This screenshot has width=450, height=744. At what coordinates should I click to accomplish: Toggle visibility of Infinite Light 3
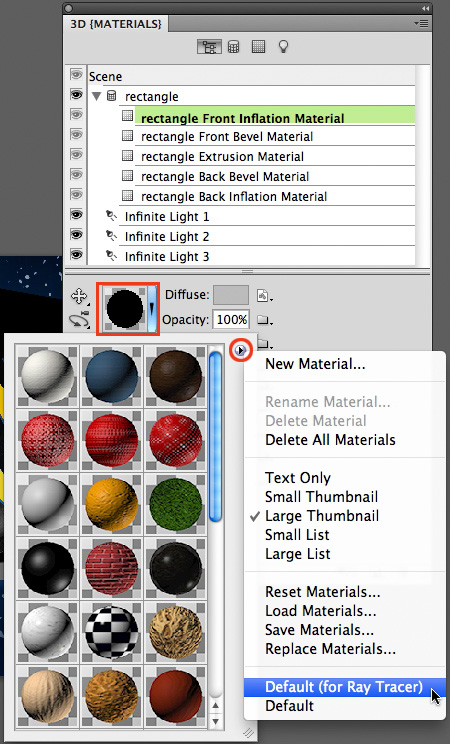coord(76,255)
